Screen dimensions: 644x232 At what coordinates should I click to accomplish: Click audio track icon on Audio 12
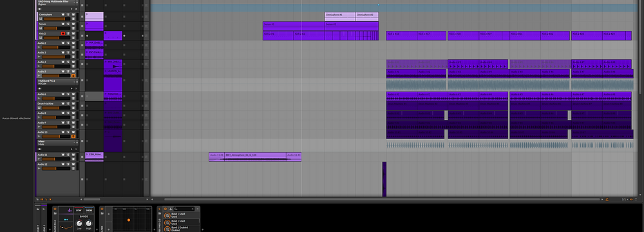coord(39,168)
